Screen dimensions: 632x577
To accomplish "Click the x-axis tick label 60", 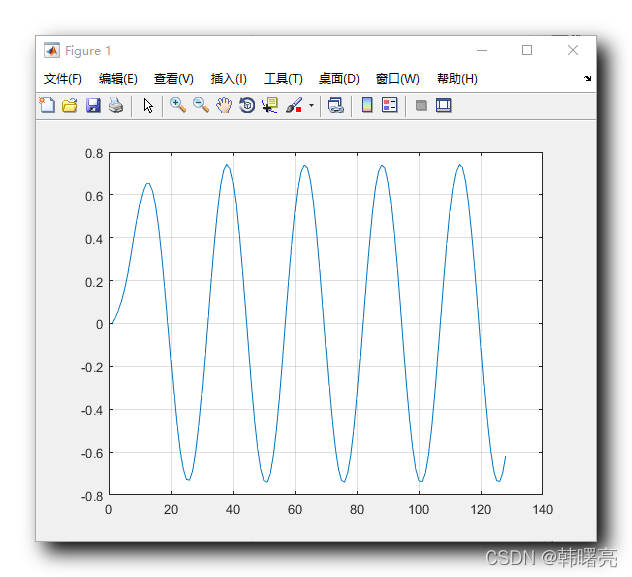I will click(x=295, y=510).
